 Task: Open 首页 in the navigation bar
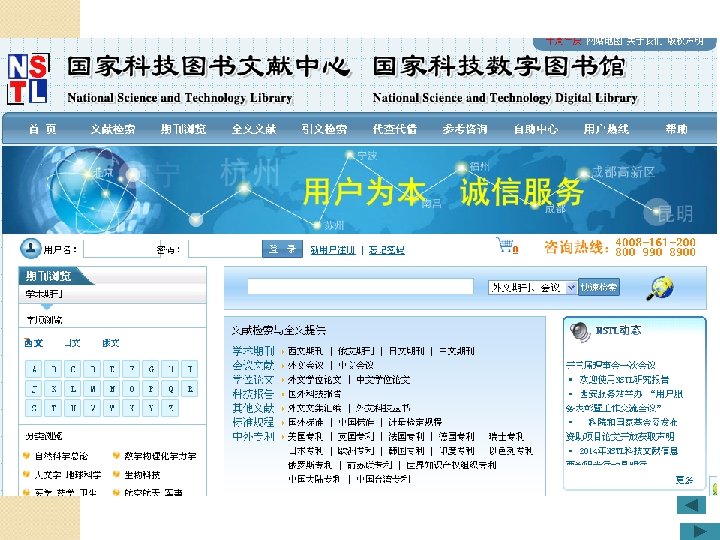42,129
